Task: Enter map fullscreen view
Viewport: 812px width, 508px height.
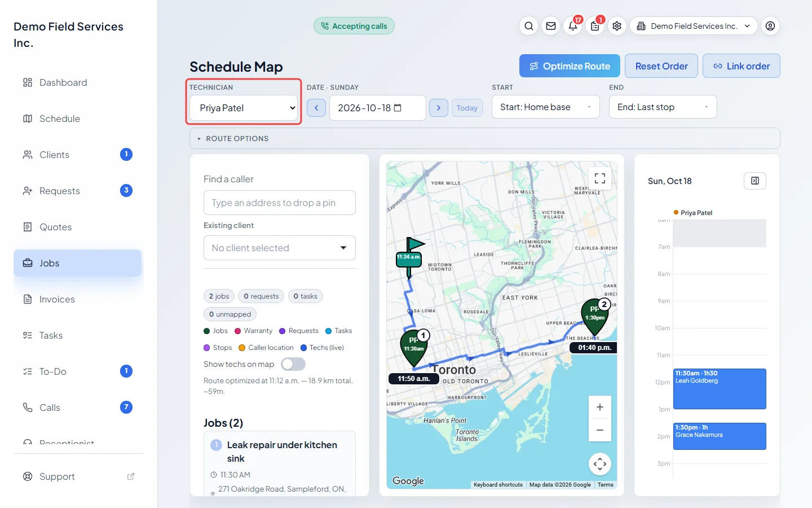Action: (600, 178)
